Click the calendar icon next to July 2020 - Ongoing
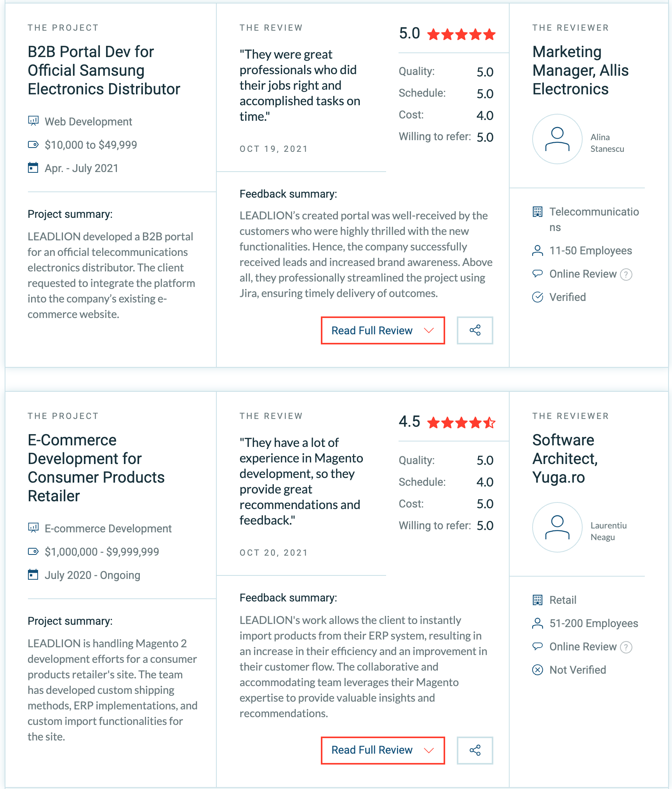Screen dimensions: 672x789 click(x=33, y=575)
